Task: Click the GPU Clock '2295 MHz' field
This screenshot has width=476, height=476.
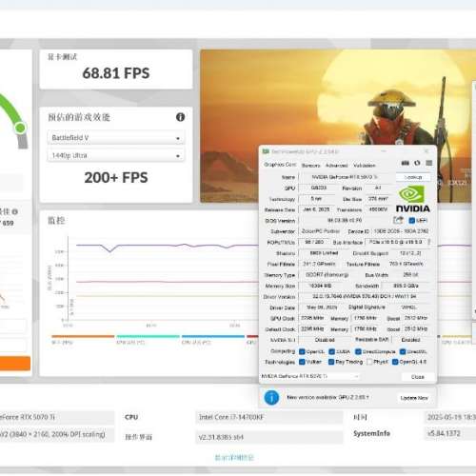Action: coord(312,318)
